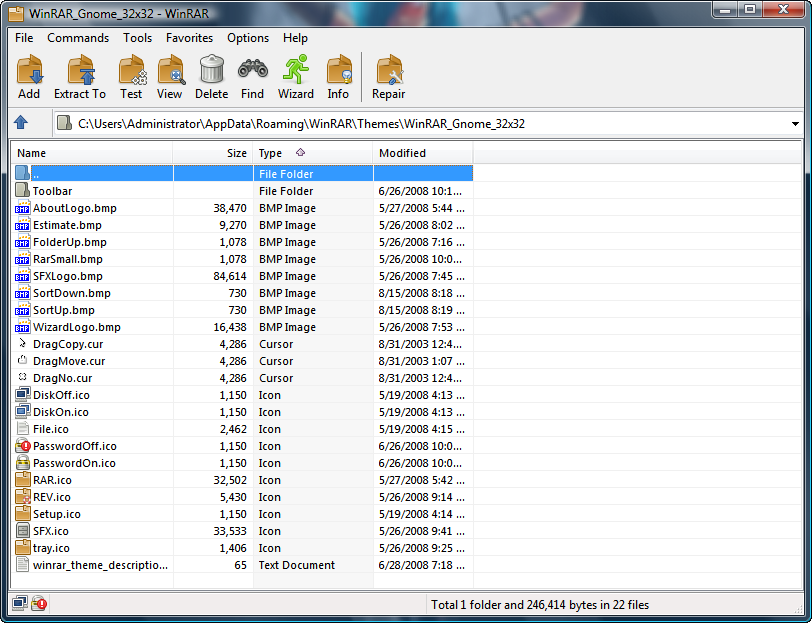Click the Text Document type cell
Screen dimensions: 812x623
click(x=297, y=565)
